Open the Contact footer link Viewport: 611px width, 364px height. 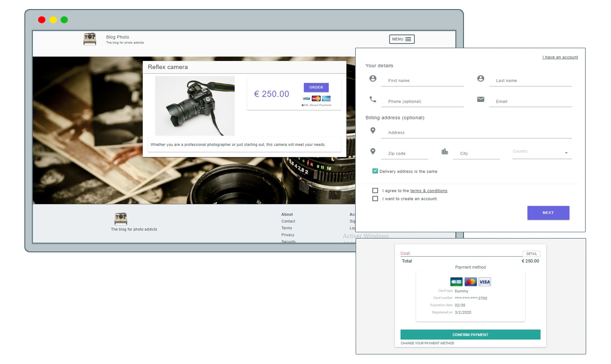coord(288,221)
